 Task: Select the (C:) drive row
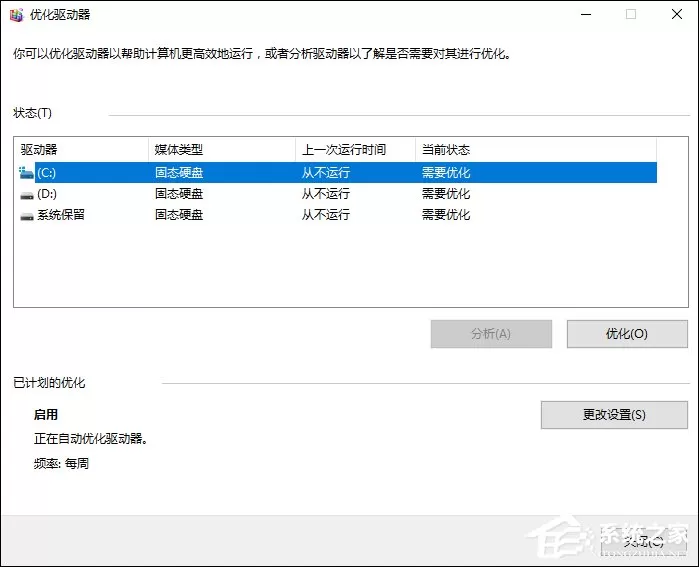pyautogui.click(x=337, y=173)
